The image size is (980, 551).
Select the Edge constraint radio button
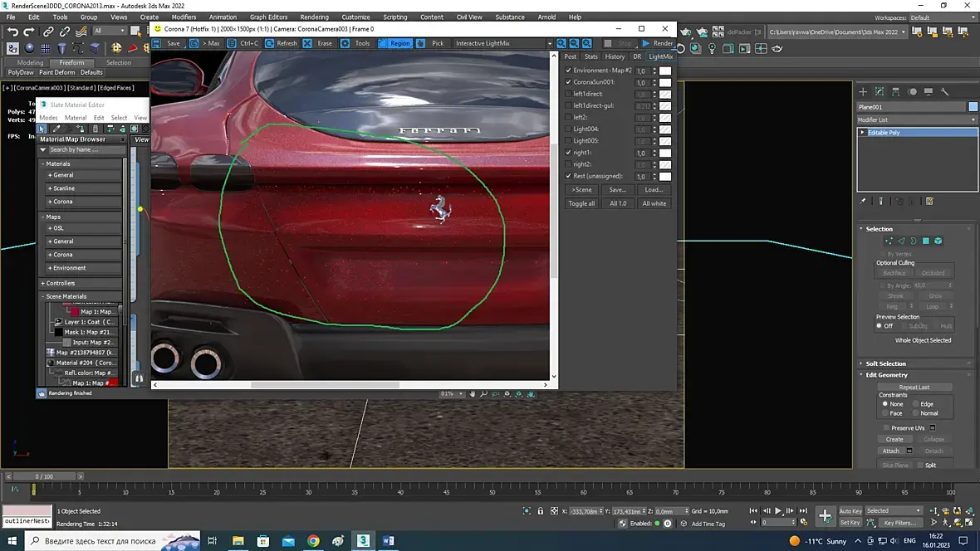tap(917, 404)
